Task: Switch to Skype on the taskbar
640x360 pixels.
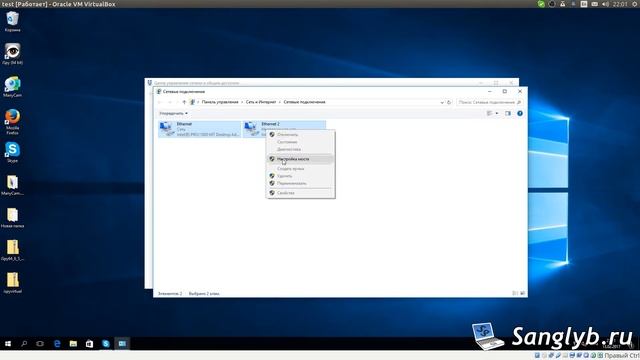Action: tap(106, 344)
